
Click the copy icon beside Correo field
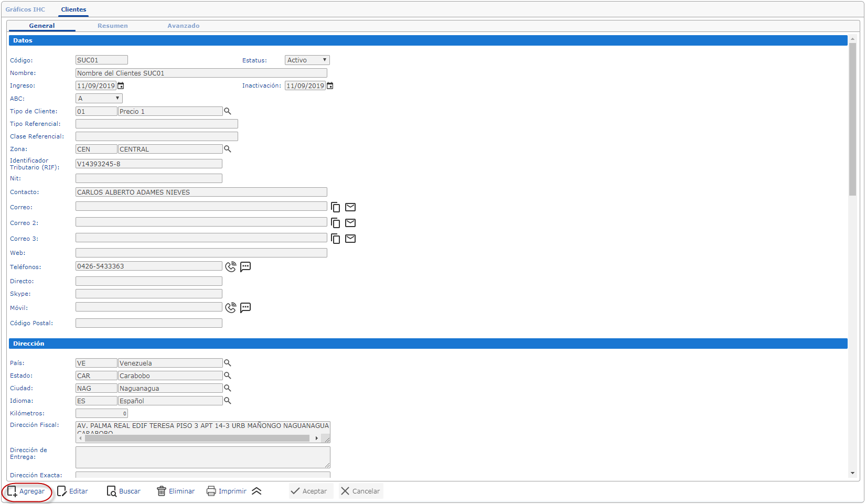[x=336, y=208]
